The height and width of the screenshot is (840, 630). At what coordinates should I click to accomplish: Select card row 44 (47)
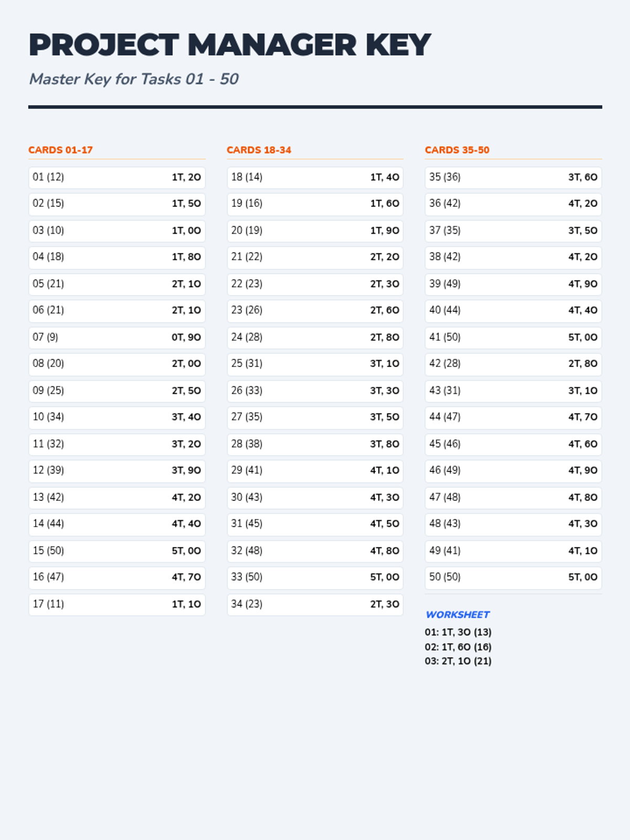point(513,417)
